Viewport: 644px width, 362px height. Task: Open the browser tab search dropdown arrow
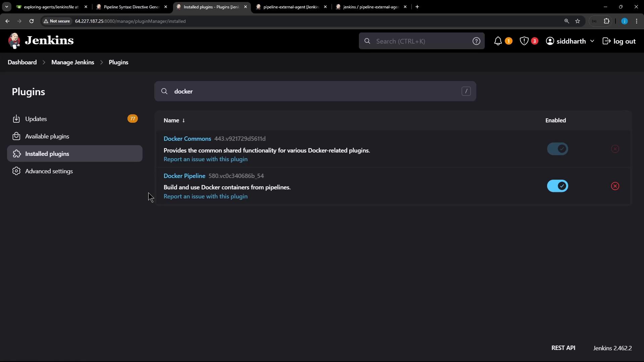click(6, 7)
